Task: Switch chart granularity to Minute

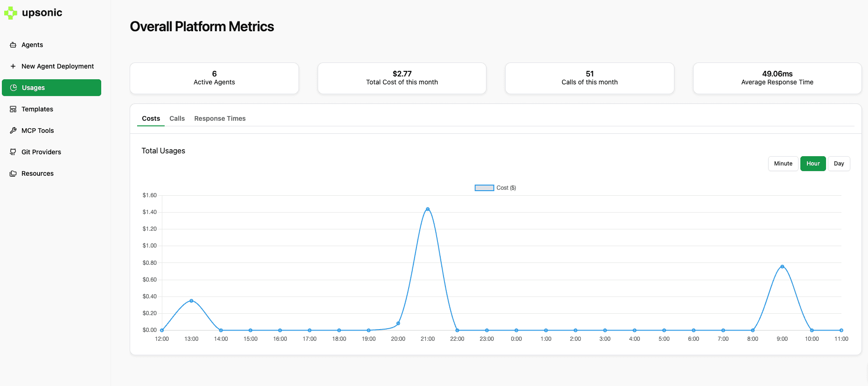Action: click(x=783, y=164)
